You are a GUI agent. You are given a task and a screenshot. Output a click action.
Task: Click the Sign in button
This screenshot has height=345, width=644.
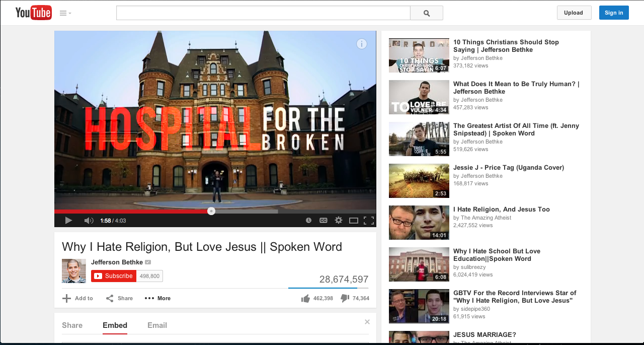tap(614, 13)
